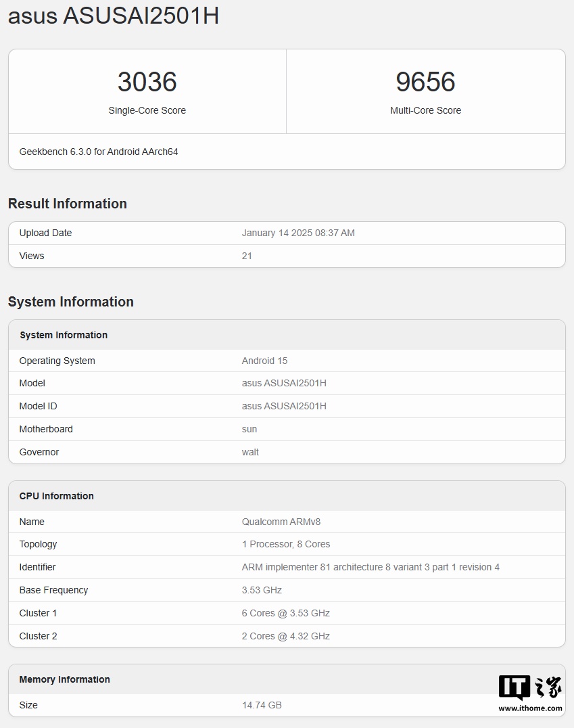Click the Android 15 operating system value
Image resolution: width=574 pixels, height=728 pixels.
[x=264, y=361]
